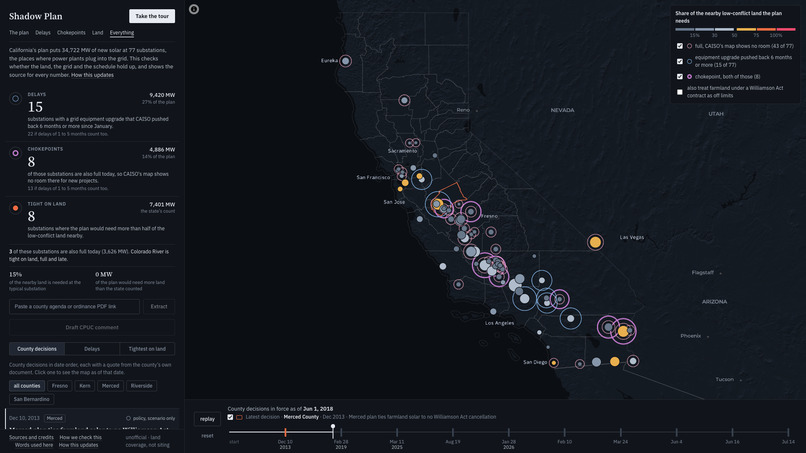
Task: Open the Chokepoints tab
Action: click(x=71, y=32)
